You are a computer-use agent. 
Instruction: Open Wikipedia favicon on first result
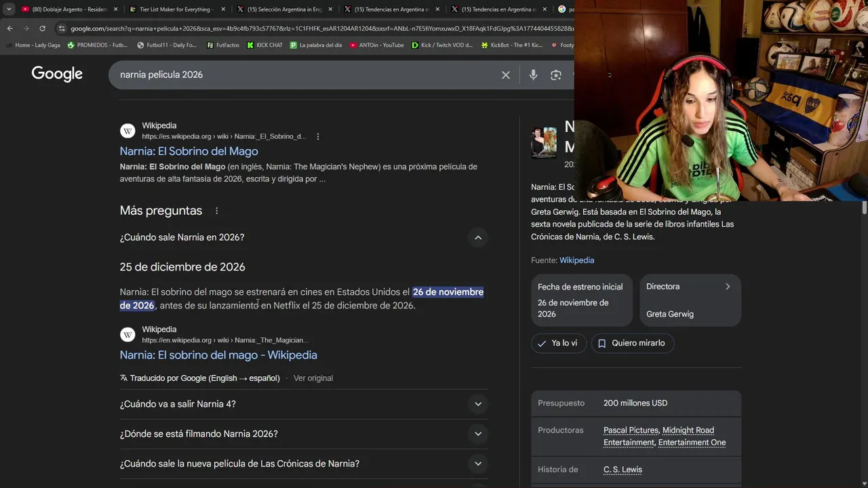click(x=127, y=131)
